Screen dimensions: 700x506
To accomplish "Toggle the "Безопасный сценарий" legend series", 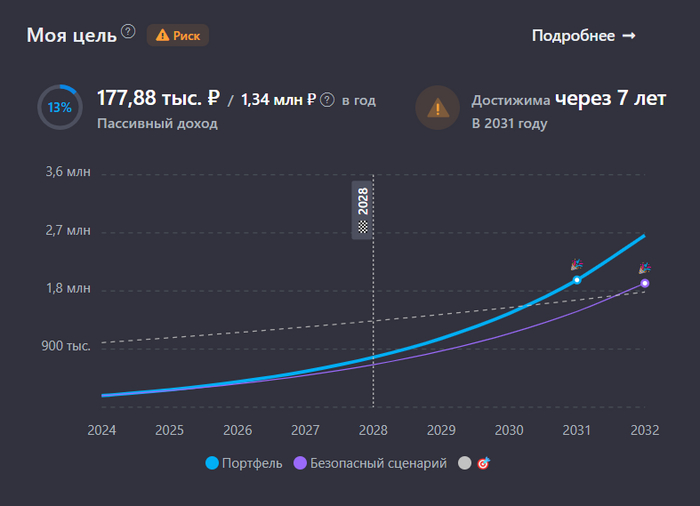I will (370, 464).
